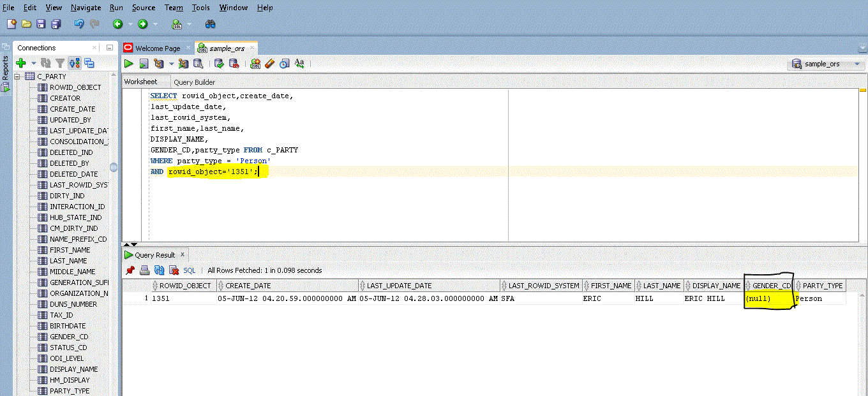
Task: Click the Delete row icon in Query Result
Action: [174, 270]
